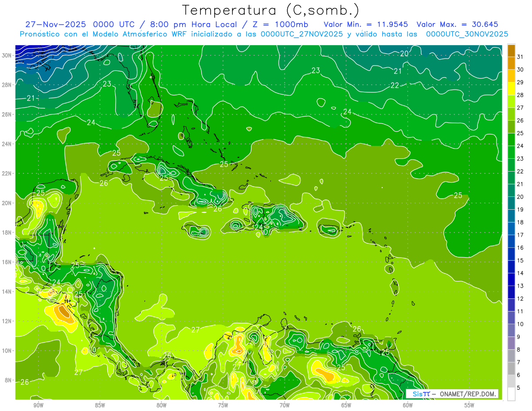Click legend scale value 15
The height and width of the screenshot is (411, 532).
(x=520, y=261)
